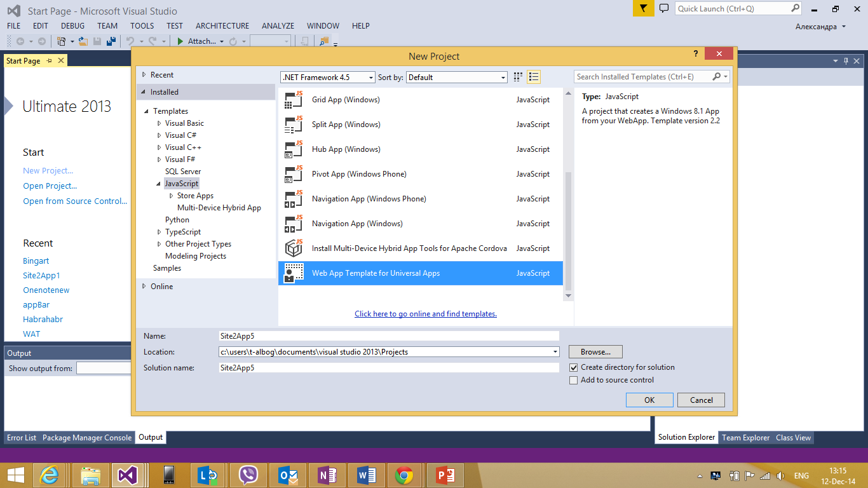Image resolution: width=868 pixels, height=488 pixels.
Task: Click 'Click here to go online' link
Action: pyautogui.click(x=426, y=314)
